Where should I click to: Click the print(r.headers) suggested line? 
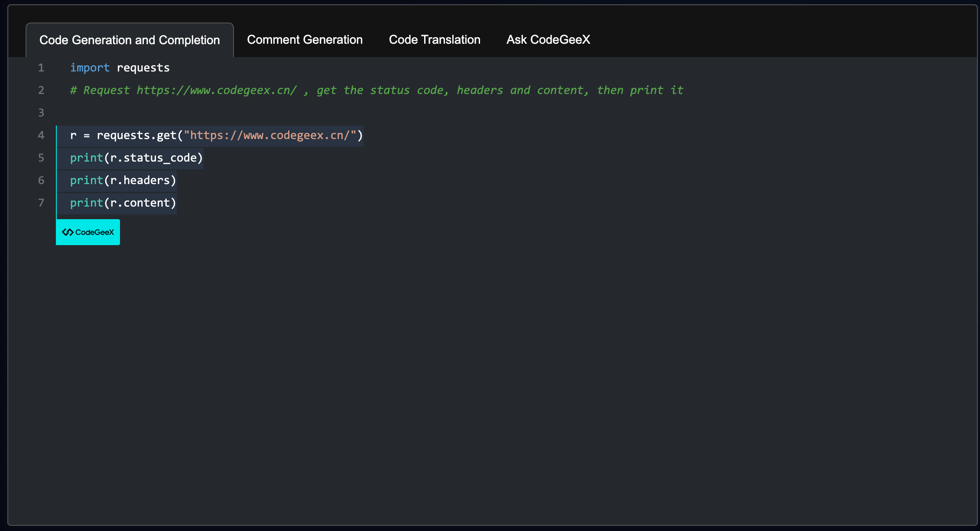[123, 181]
